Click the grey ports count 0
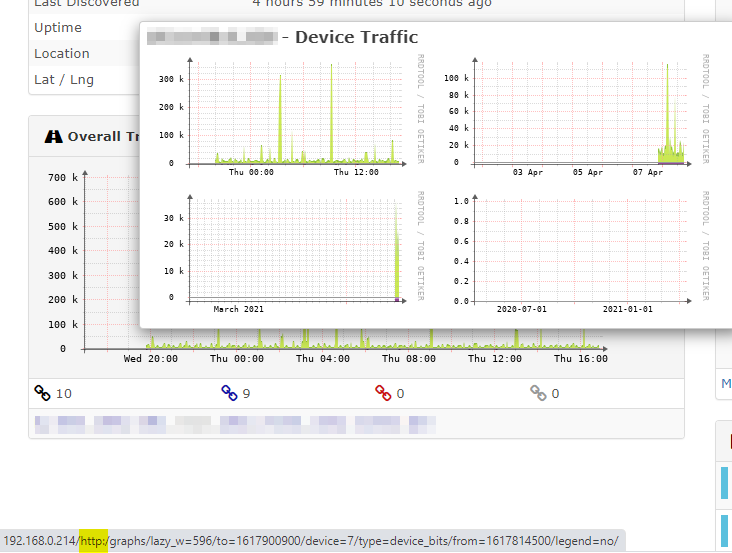Viewport: 732px width, 553px height. tap(554, 394)
